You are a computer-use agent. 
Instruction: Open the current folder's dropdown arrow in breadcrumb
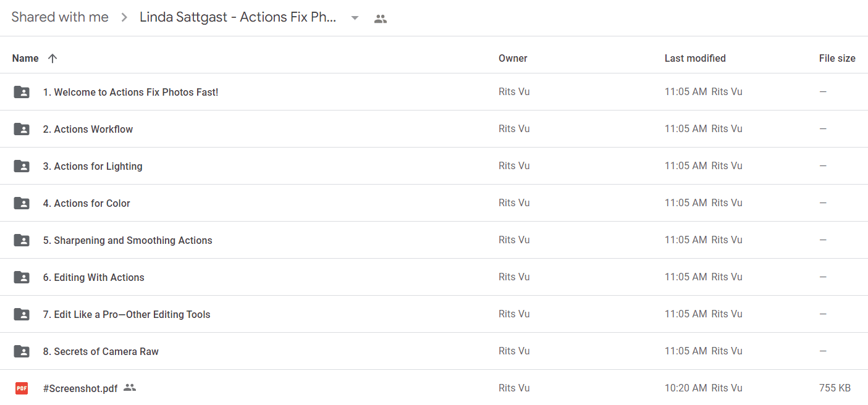(355, 18)
